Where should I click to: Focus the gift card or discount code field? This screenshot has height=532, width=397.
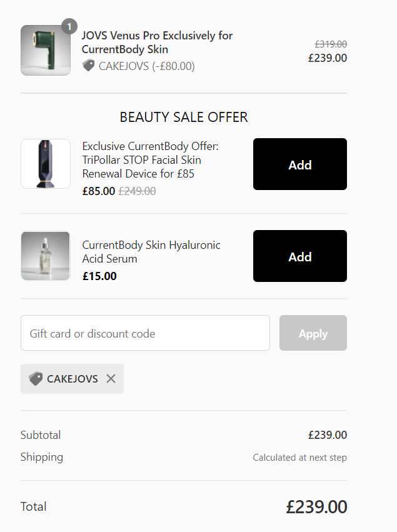(x=145, y=333)
